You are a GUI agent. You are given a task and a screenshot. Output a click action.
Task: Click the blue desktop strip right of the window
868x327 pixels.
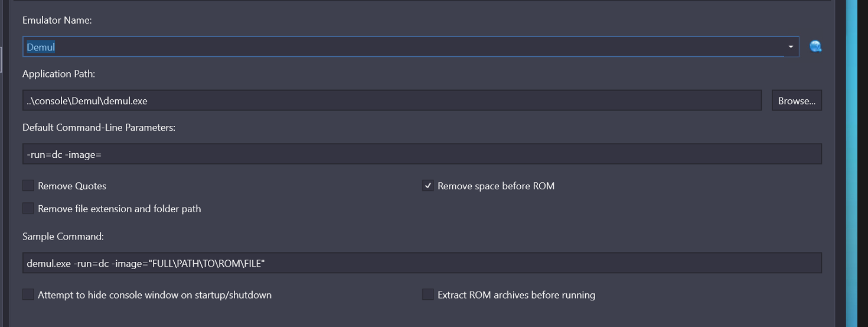[851, 163]
